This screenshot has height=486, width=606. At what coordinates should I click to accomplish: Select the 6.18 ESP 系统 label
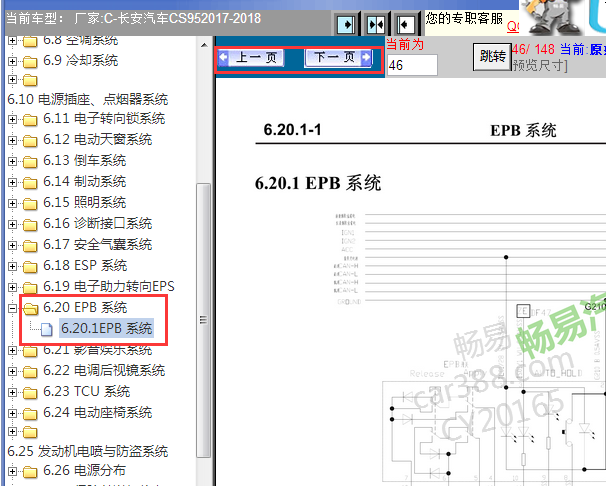click(85, 265)
